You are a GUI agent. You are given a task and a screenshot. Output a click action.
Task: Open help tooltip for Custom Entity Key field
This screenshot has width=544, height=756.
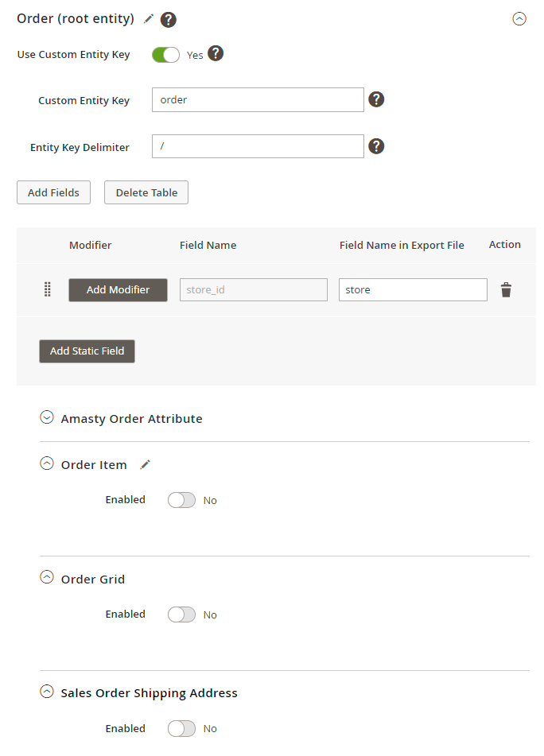pos(377,100)
